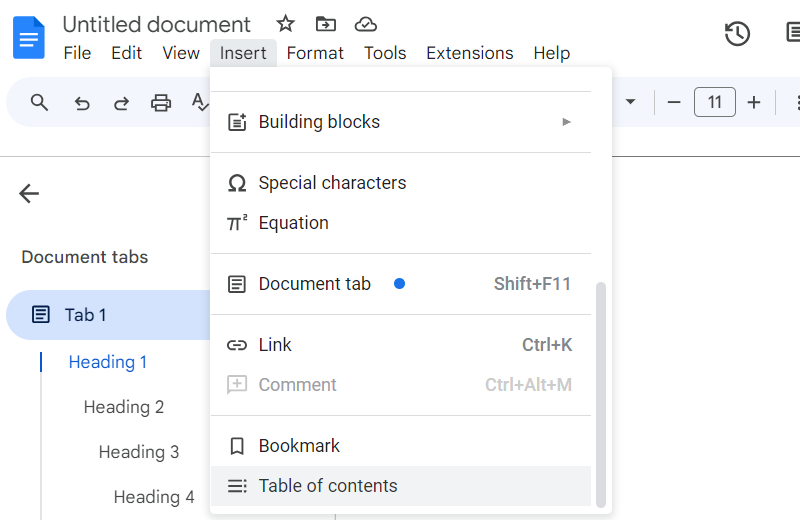Click the Google Docs home icon
This screenshot has width=800, height=520.
(29, 37)
